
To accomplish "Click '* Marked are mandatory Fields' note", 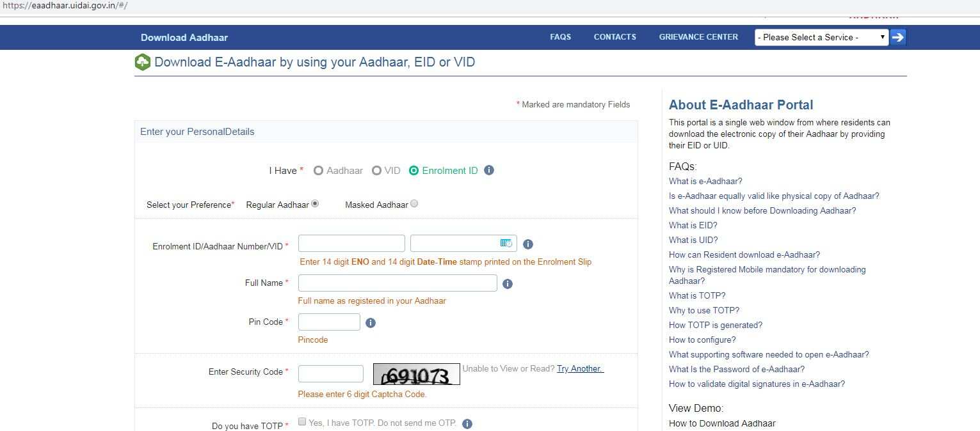I will 574,104.
